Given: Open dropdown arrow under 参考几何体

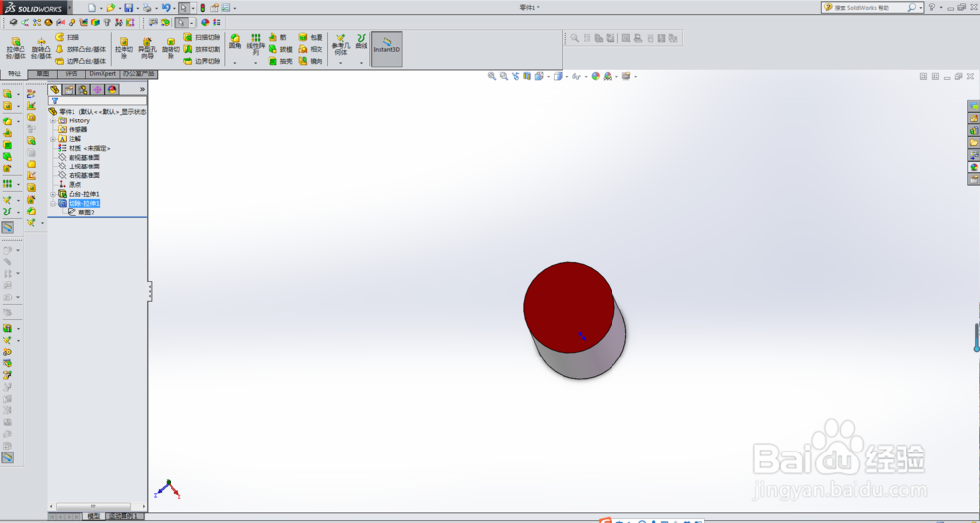Looking at the screenshot, I should [x=341, y=63].
